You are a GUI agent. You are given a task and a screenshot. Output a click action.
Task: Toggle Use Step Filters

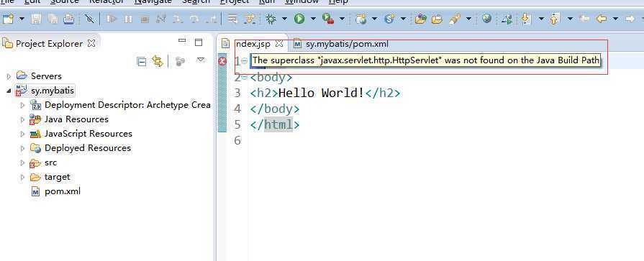coord(249,19)
